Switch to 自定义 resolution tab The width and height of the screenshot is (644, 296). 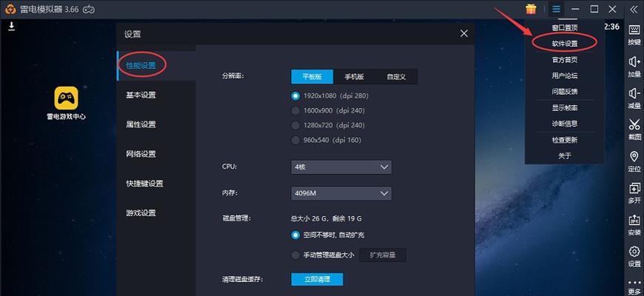[396, 77]
